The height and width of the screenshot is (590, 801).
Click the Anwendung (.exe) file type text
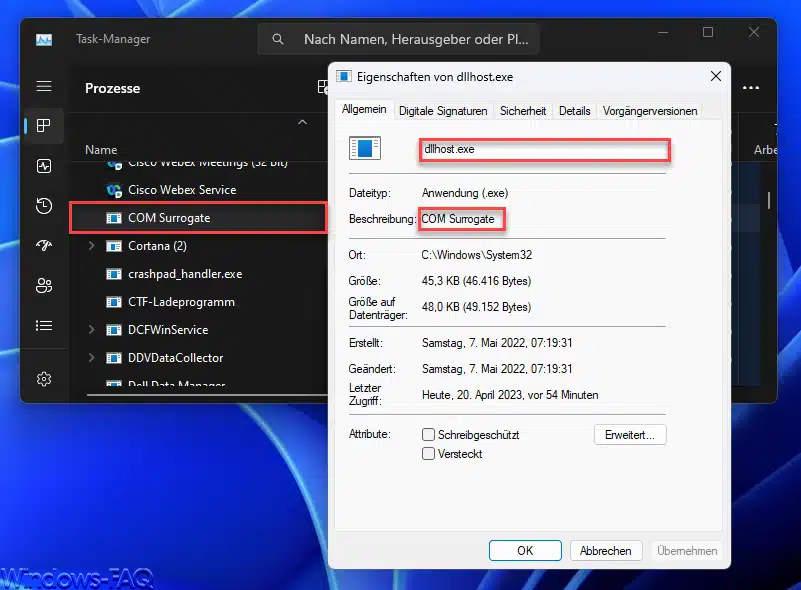pyautogui.click(x=465, y=193)
